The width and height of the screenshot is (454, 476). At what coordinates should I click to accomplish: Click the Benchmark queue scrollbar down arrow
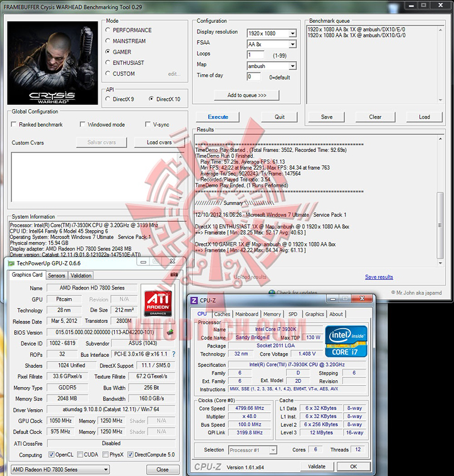point(440,100)
